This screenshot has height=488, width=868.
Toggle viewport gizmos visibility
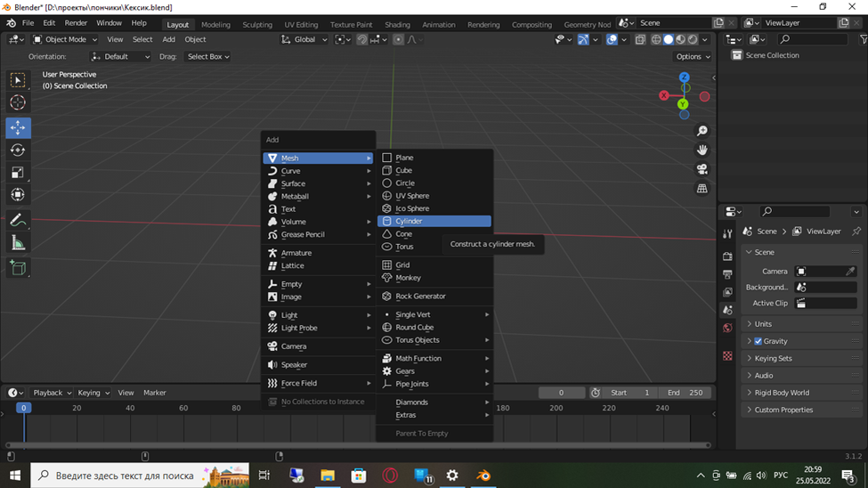[583, 39]
